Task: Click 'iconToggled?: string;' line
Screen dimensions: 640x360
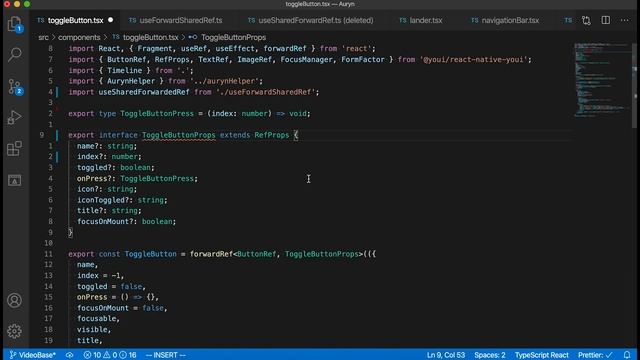Action: 122,200
